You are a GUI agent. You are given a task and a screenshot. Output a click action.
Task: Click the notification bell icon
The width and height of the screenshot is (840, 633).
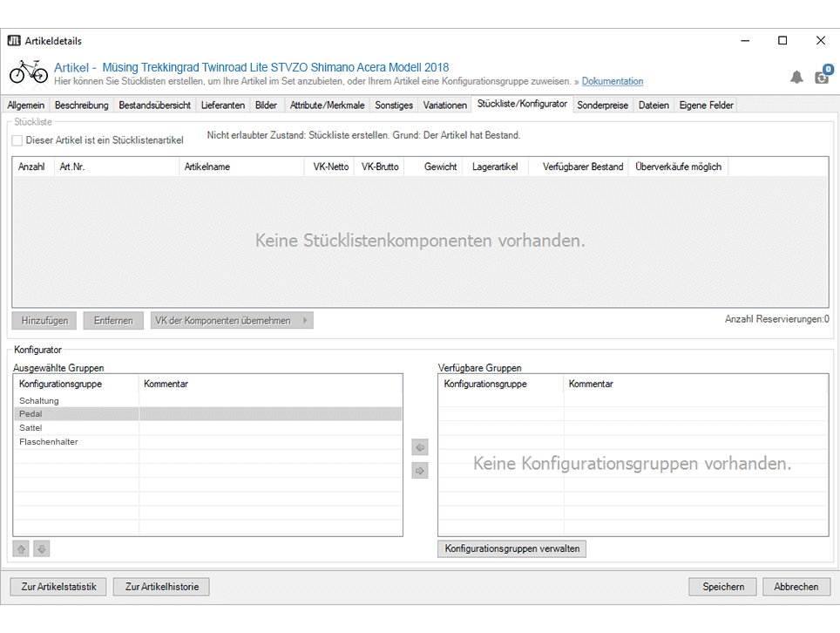click(x=796, y=78)
